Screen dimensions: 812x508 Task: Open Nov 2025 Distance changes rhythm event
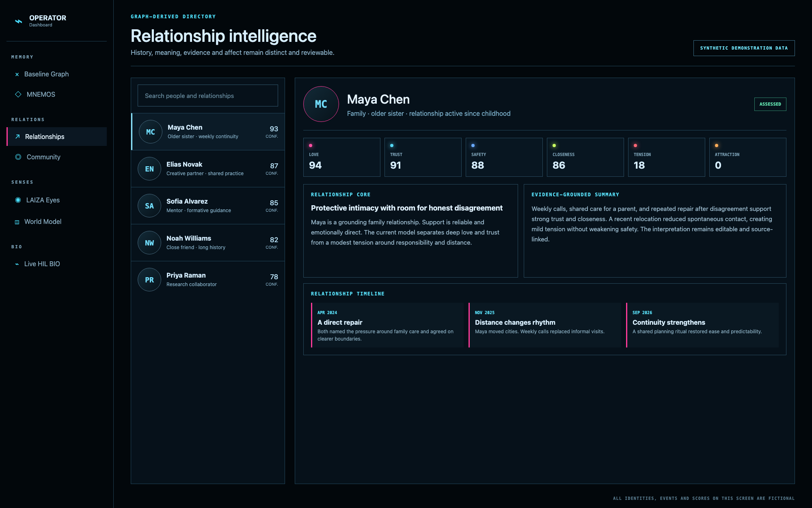tap(545, 325)
